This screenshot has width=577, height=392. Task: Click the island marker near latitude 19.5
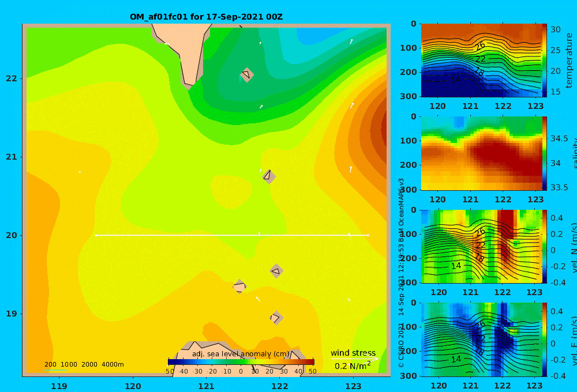point(276,271)
